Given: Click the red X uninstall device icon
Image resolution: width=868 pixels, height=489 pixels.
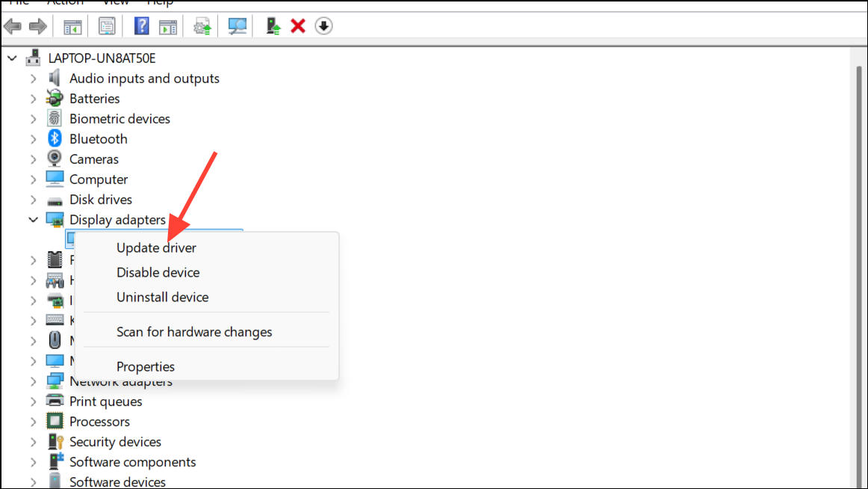Looking at the screenshot, I should pyautogui.click(x=298, y=27).
